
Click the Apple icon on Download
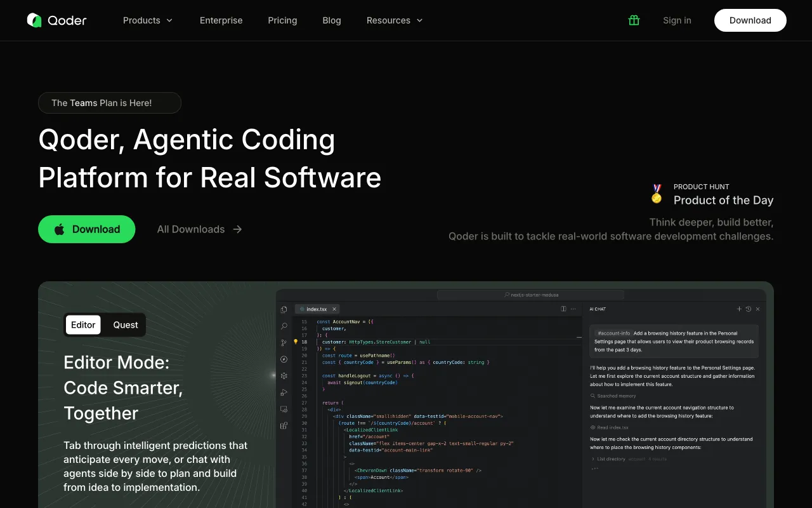59,229
